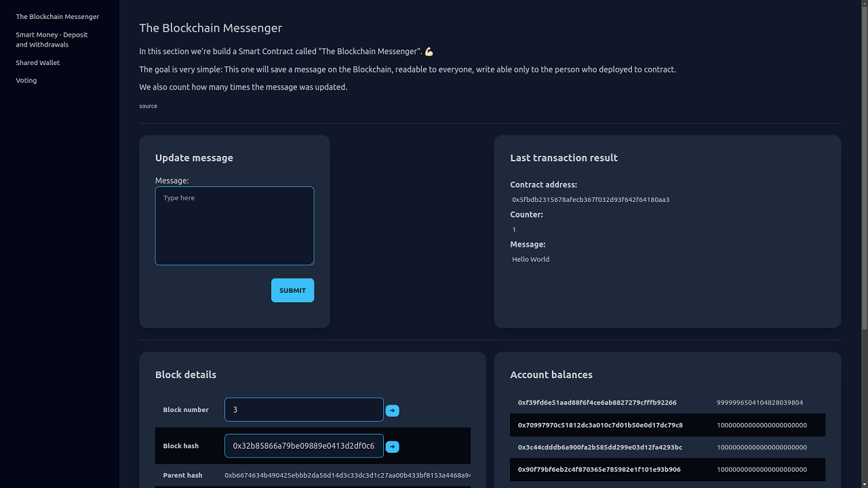Screen dimensions: 868x488
Task: Open the source link
Action: [148, 106]
